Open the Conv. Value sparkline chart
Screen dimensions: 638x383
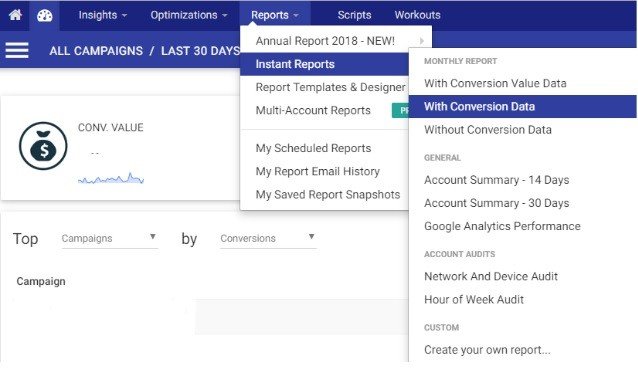pyautogui.click(x=111, y=178)
